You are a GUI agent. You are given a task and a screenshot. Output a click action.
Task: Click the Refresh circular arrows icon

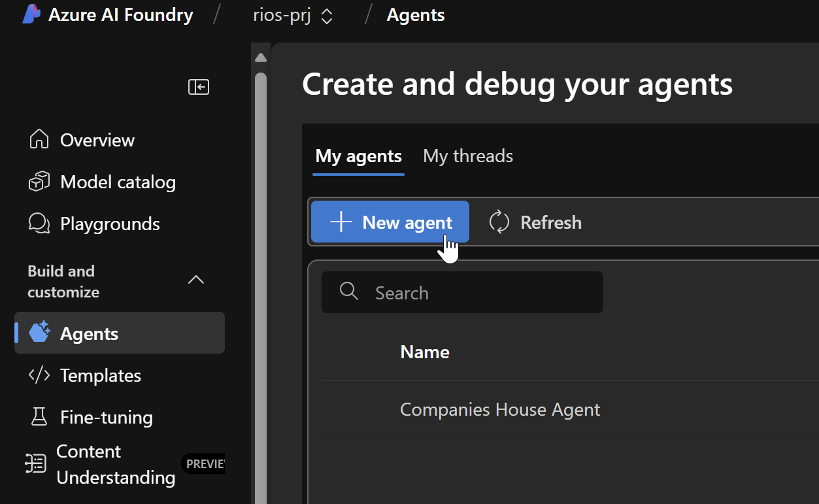pyautogui.click(x=499, y=222)
